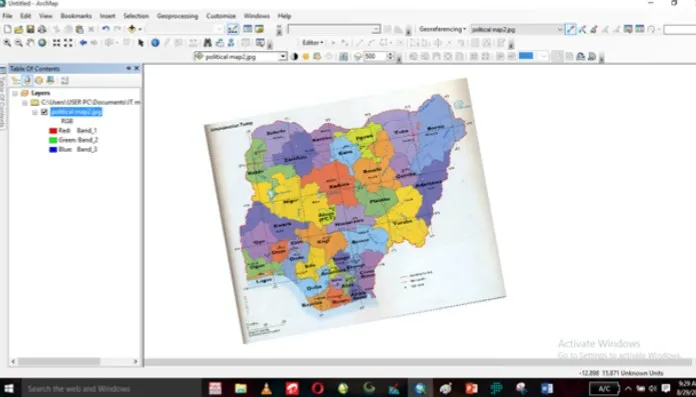Uncheck the political map2.jpg layer checkbox
The height and width of the screenshot is (397, 696).
pos(44,112)
